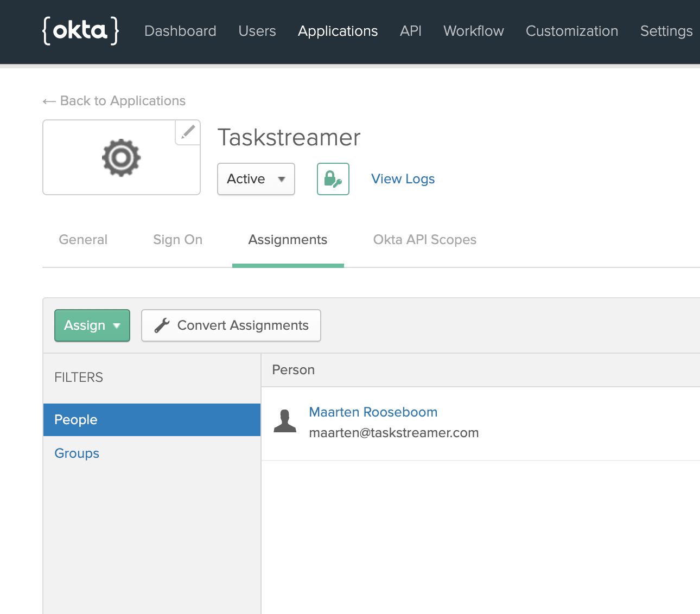Image resolution: width=700 pixels, height=614 pixels.
Task: Open the Active status dropdown
Action: [x=256, y=179]
